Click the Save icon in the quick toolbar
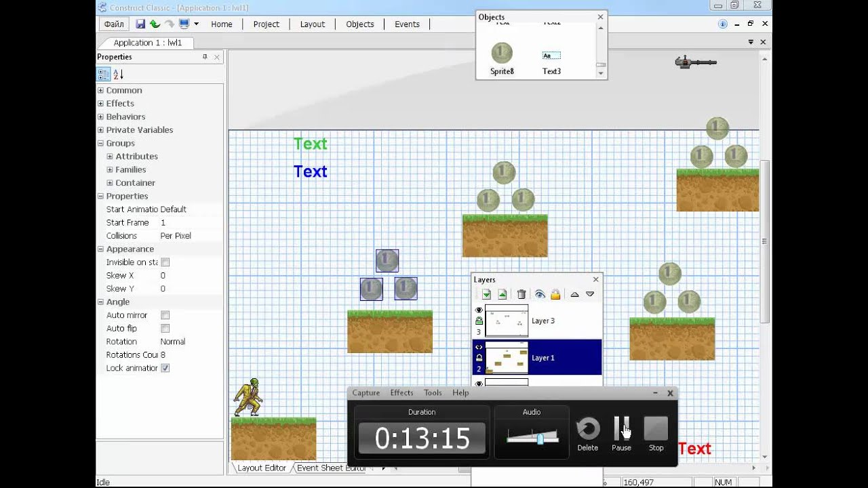The image size is (868, 488). pos(140,24)
